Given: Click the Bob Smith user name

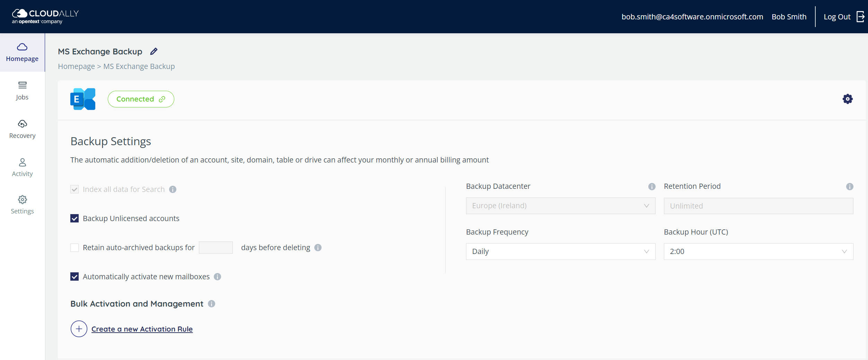Looking at the screenshot, I should coord(789,17).
